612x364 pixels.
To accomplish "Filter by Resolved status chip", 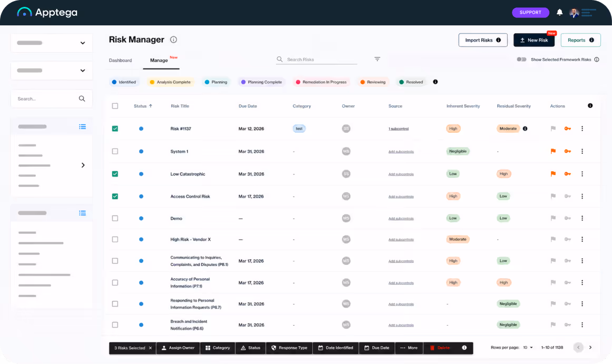I will (411, 82).
